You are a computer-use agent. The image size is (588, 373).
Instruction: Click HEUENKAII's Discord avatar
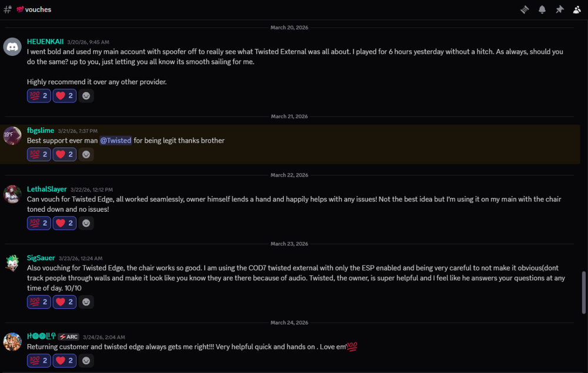[12, 46]
